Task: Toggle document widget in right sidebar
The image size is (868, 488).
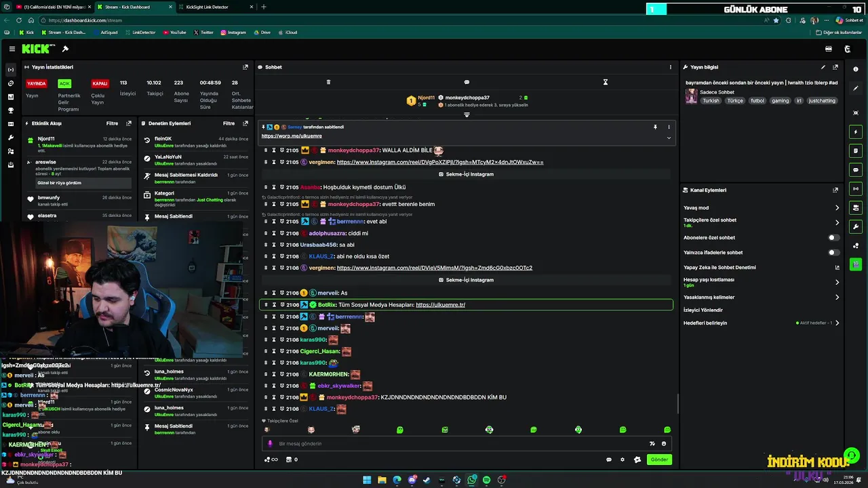Action: (x=856, y=150)
